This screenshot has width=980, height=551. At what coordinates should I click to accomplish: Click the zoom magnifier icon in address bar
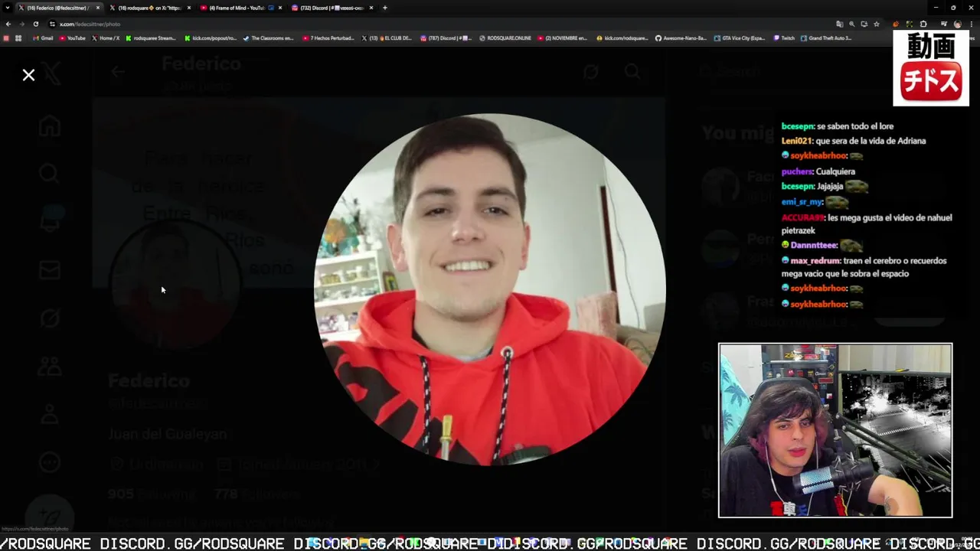pyautogui.click(x=852, y=24)
